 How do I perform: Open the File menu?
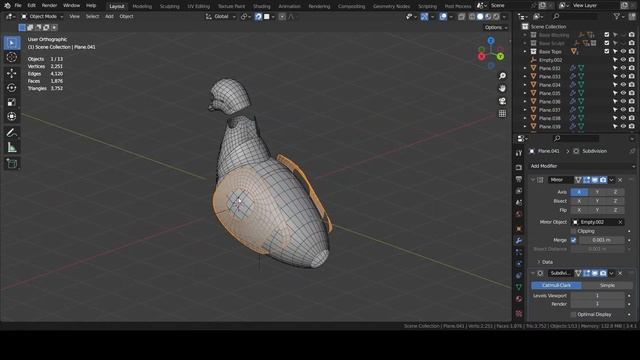tap(18, 6)
